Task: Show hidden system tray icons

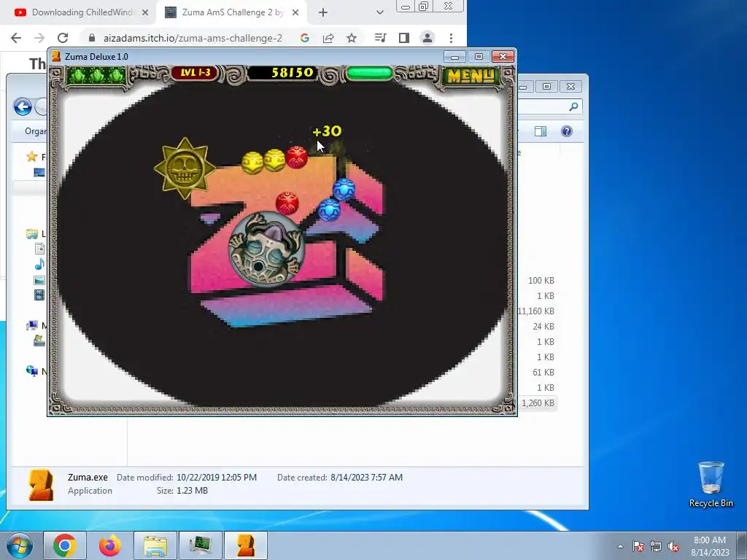Action: [x=620, y=546]
